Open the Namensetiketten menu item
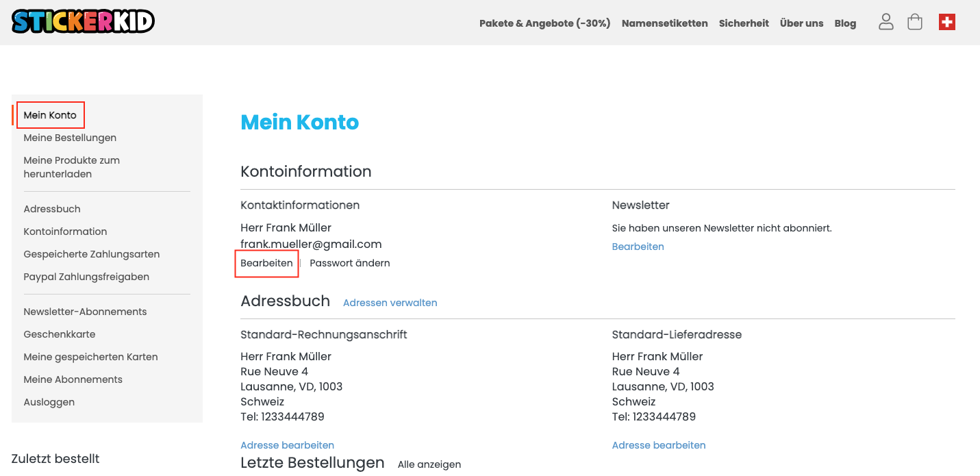Screen dimensions: 980x476 pyautogui.click(x=664, y=23)
